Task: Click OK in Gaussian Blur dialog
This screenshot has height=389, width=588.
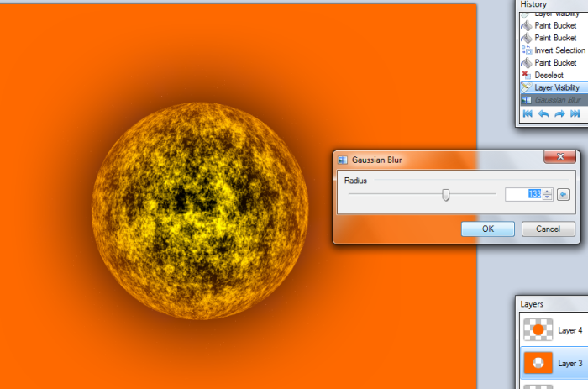Action: [x=487, y=229]
